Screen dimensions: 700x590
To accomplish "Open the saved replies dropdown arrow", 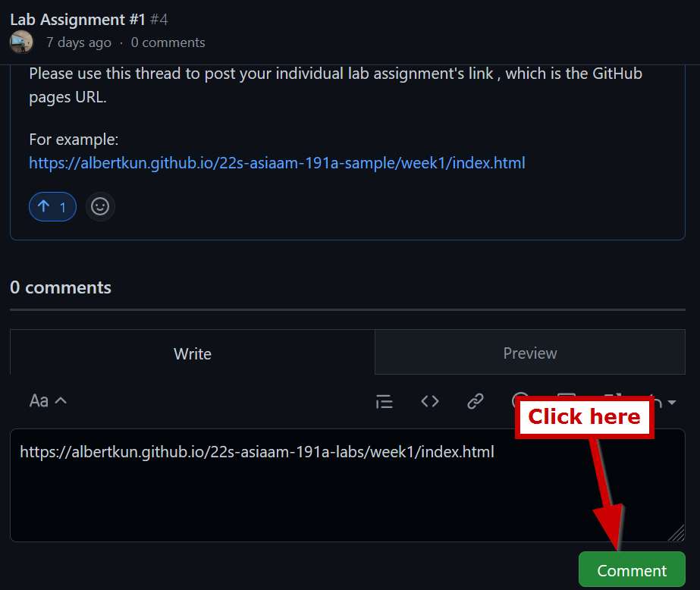I will pyautogui.click(x=670, y=403).
